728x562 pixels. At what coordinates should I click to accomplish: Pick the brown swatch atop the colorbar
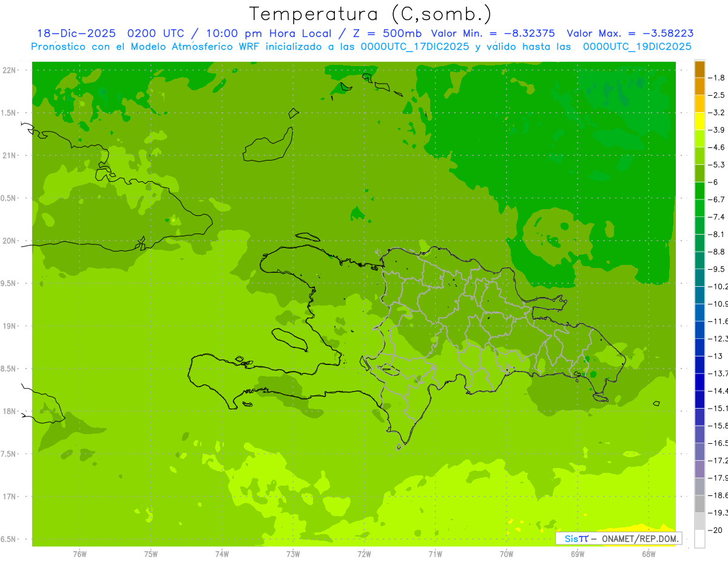click(x=699, y=69)
